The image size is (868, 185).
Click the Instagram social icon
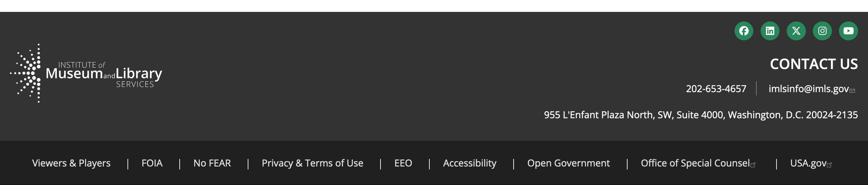(x=822, y=31)
